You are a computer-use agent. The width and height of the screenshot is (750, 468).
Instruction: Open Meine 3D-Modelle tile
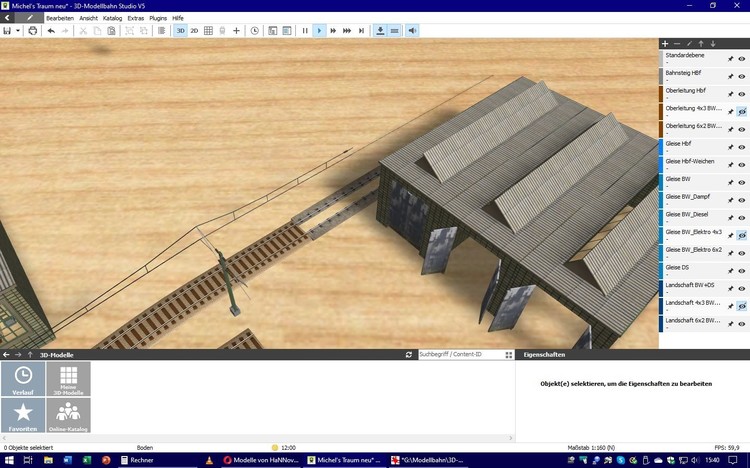(x=68, y=379)
